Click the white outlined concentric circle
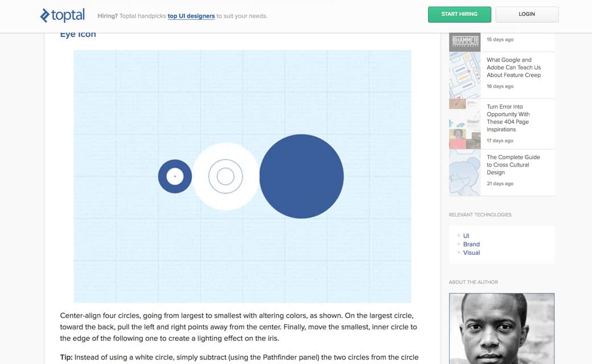 tap(226, 176)
